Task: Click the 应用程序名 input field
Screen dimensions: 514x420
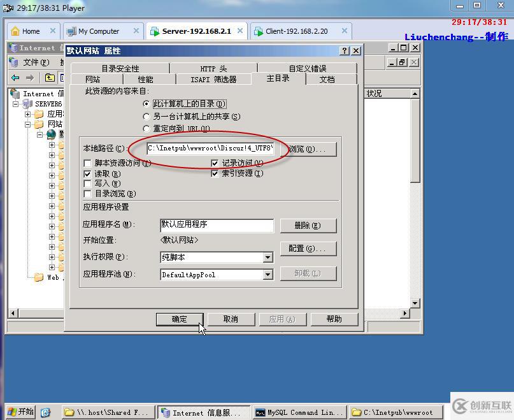Action: point(217,225)
